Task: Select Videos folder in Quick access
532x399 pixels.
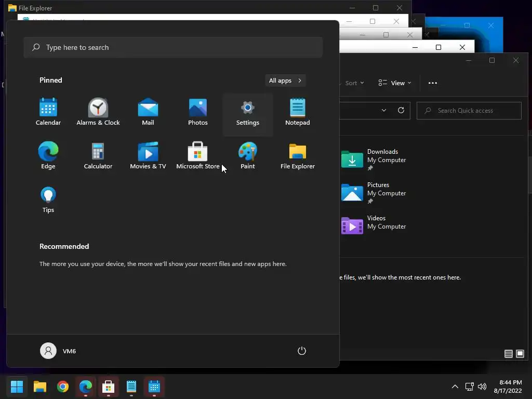Action: click(374, 225)
